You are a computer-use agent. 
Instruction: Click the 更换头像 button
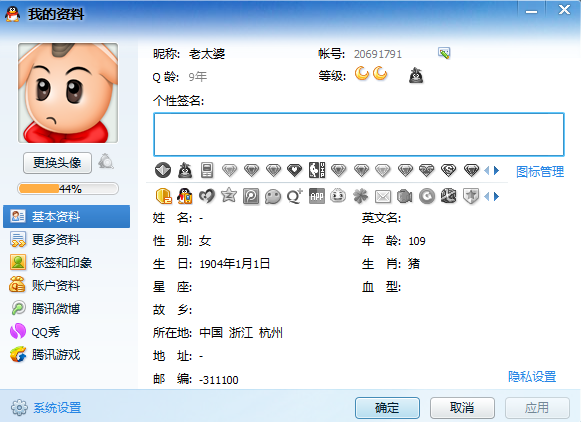57,163
